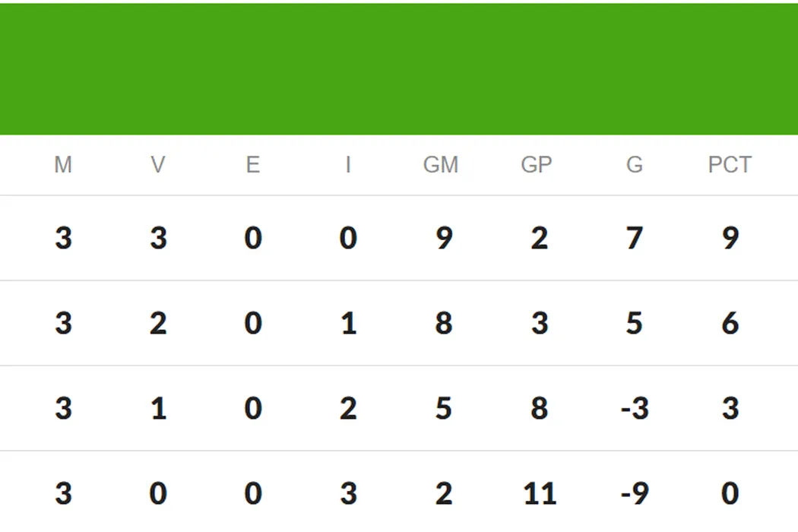This screenshot has width=798, height=532.
Task: Select the GP column header
Action: pyautogui.click(x=537, y=165)
